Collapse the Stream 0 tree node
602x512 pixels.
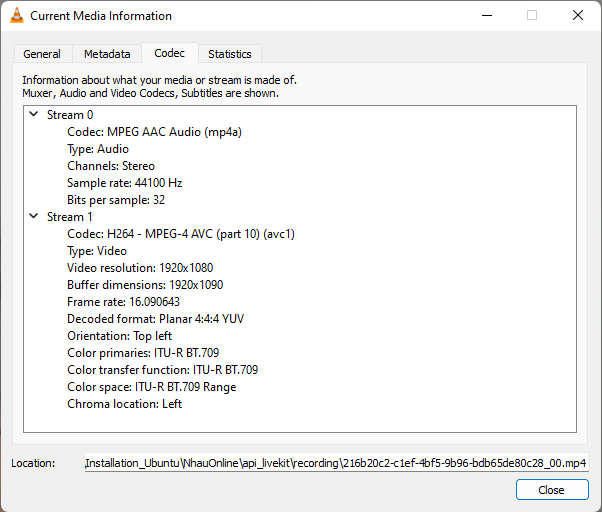click(x=34, y=114)
